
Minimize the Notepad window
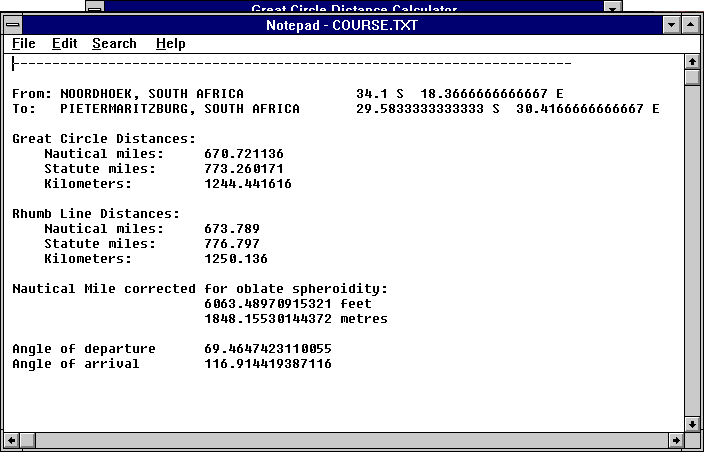(671, 25)
